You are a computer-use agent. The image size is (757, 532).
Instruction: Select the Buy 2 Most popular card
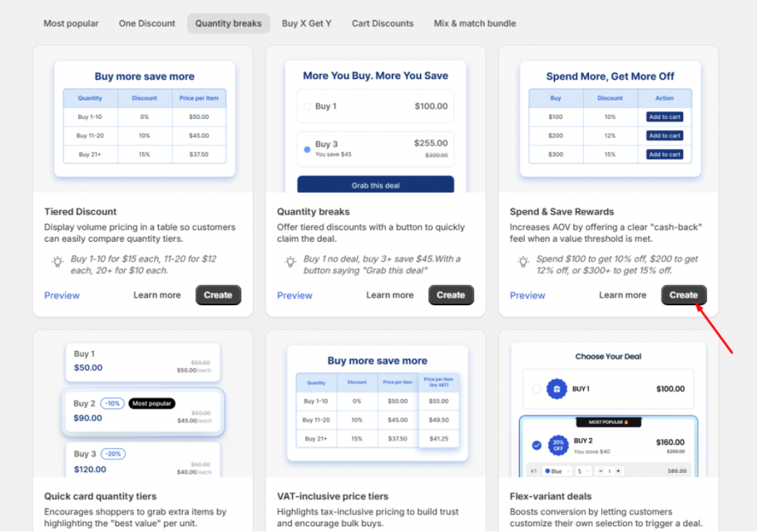143,412
